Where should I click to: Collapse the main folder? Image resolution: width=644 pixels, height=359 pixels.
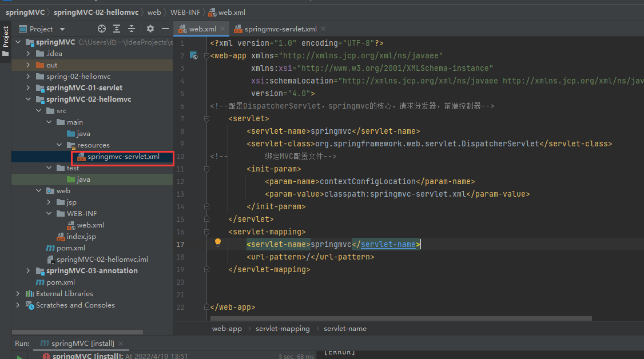(49, 122)
